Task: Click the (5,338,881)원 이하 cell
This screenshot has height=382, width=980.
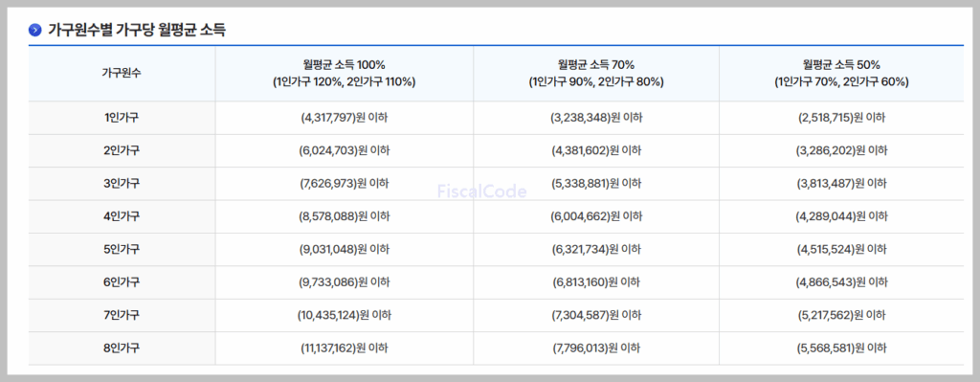Action: click(596, 184)
